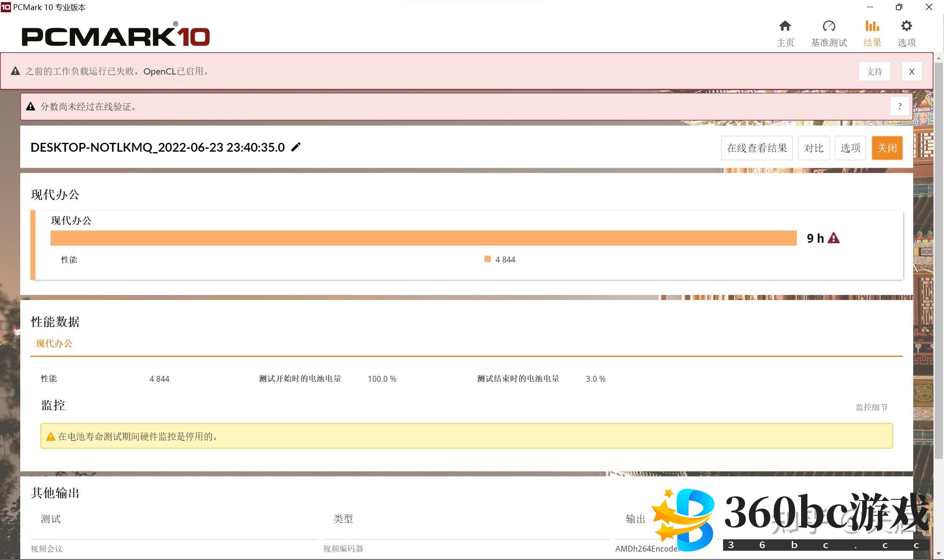Image resolution: width=944 pixels, height=560 pixels.
Task: Click the pencil icon to rename result
Action: [296, 147]
